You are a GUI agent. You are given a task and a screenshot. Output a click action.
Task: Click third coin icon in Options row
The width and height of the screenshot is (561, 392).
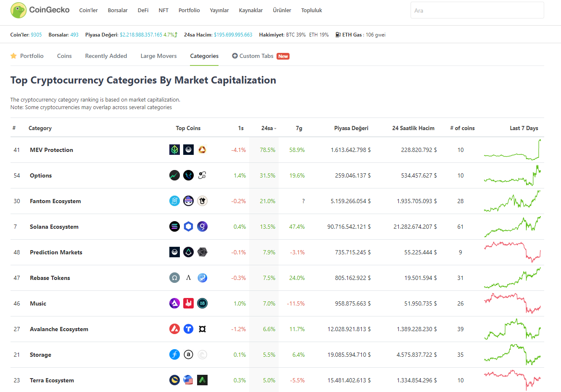pos(202,175)
